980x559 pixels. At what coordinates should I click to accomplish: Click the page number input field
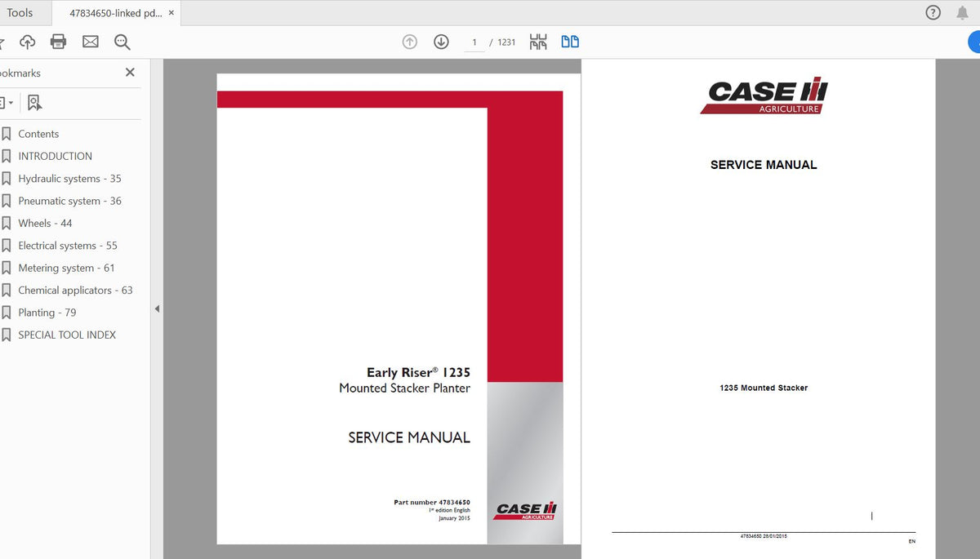474,42
